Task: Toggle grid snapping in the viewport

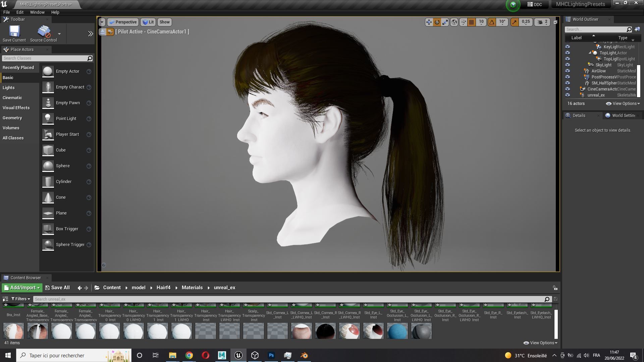Action: coord(471,22)
